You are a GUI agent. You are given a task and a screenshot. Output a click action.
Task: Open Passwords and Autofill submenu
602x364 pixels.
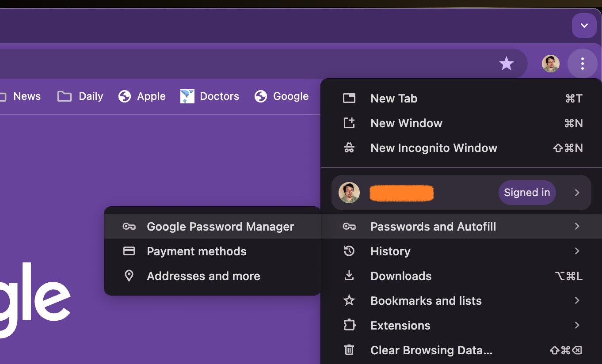click(461, 227)
